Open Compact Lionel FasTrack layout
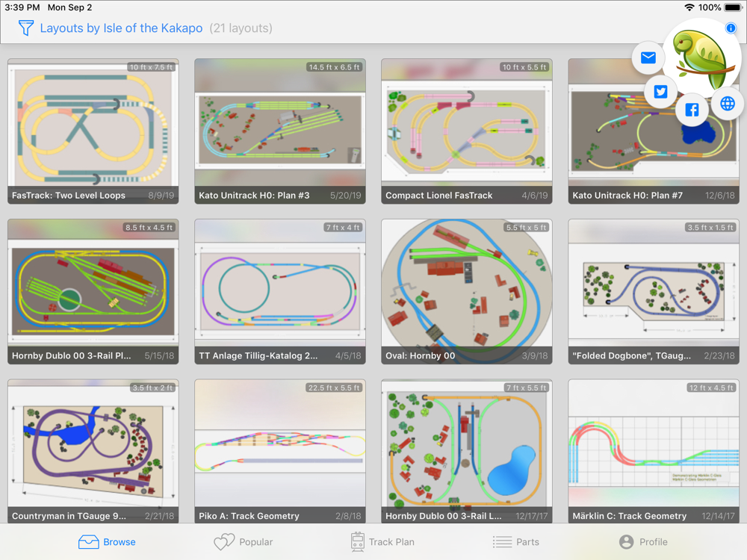The image size is (747, 560). (x=466, y=131)
